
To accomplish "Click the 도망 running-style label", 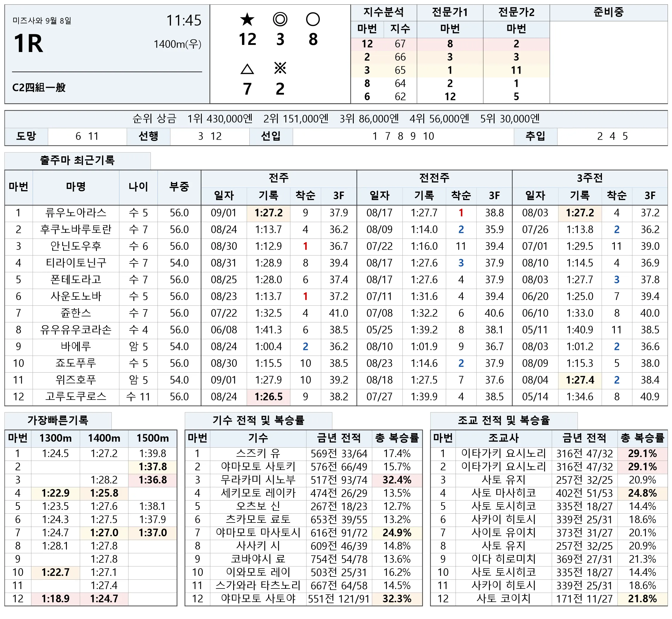I will (26, 136).
